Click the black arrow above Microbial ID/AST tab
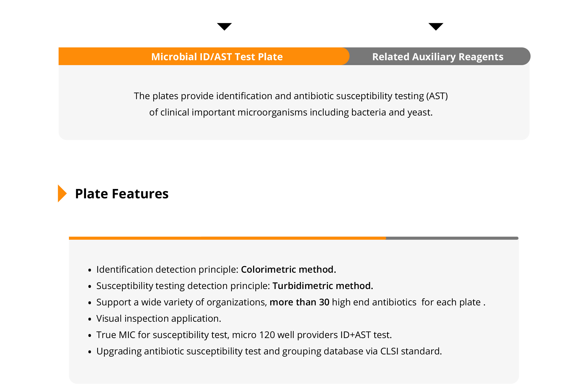This screenshot has width=588, height=386. 224,26
